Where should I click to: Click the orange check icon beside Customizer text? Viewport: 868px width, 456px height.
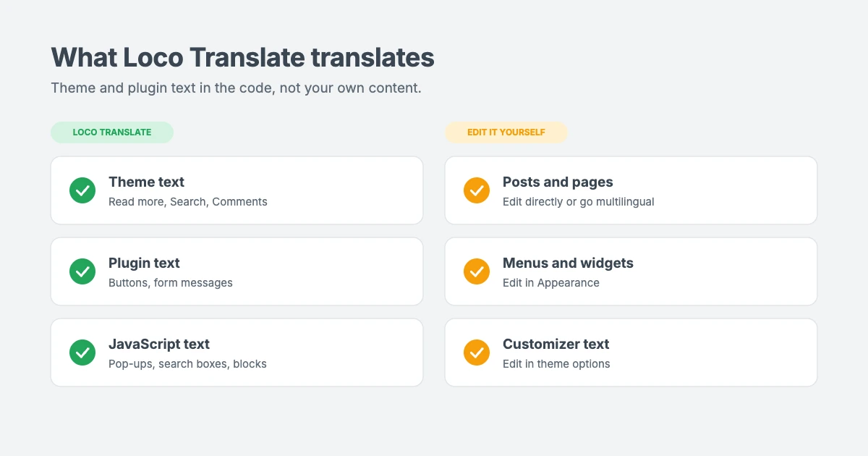click(477, 352)
